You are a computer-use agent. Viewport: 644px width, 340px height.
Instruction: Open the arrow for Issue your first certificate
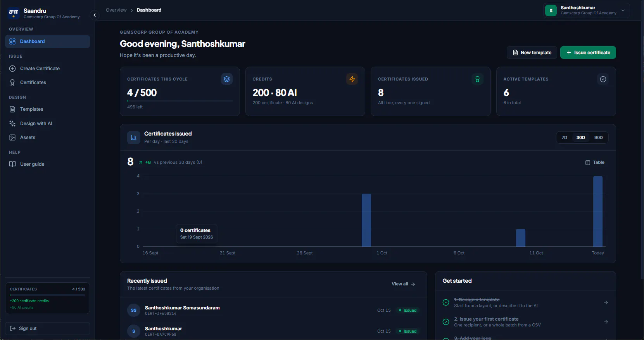(606, 322)
